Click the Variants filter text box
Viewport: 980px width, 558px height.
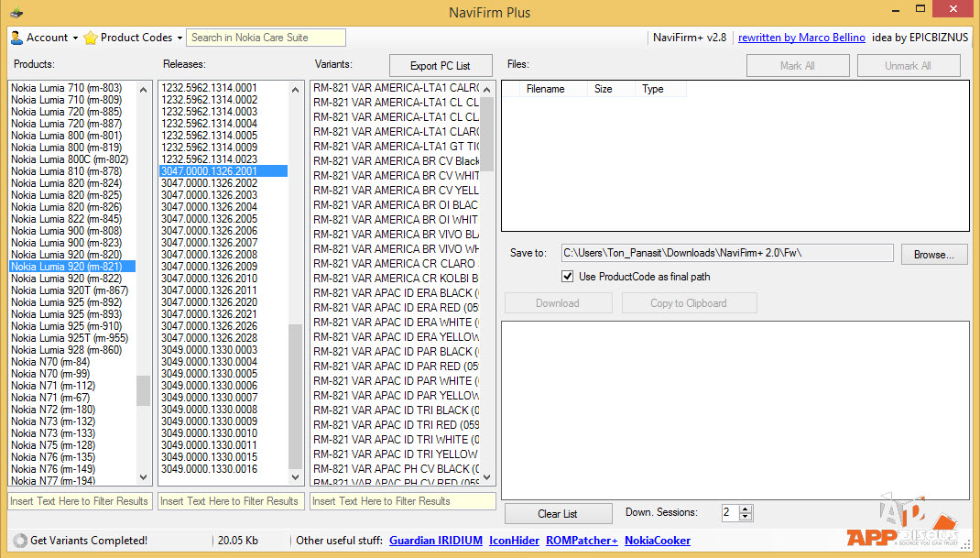pos(402,501)
